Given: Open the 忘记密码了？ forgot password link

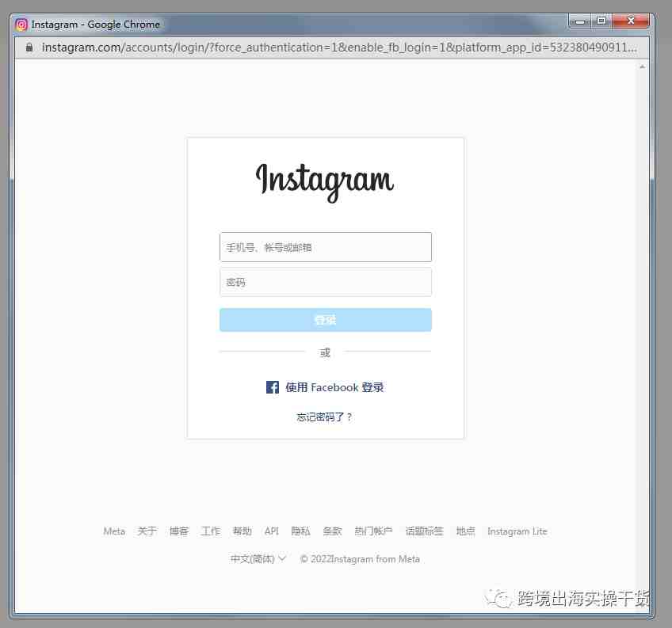Looking at the screenshot, I should tap(324, 417).
